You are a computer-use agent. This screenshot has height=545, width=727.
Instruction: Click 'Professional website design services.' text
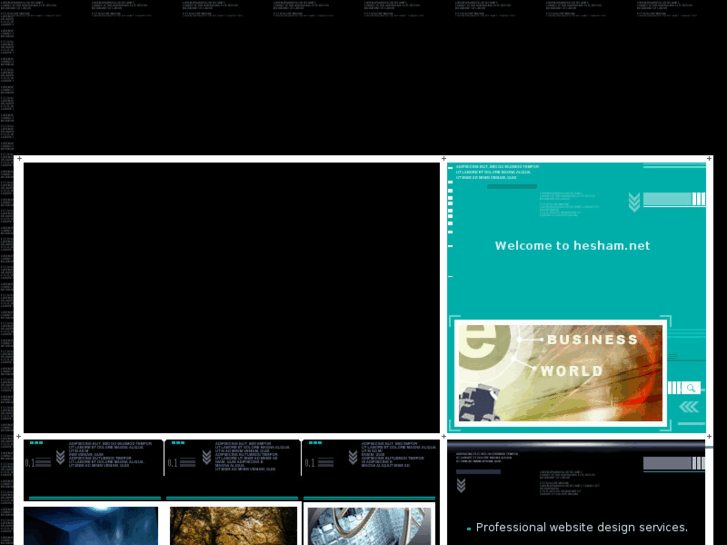click(x=582, y=527)
